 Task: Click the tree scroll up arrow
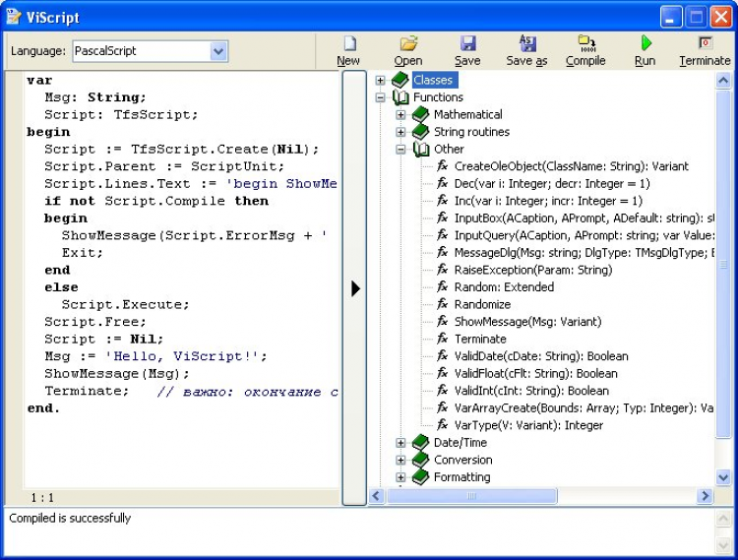(723, 81)
